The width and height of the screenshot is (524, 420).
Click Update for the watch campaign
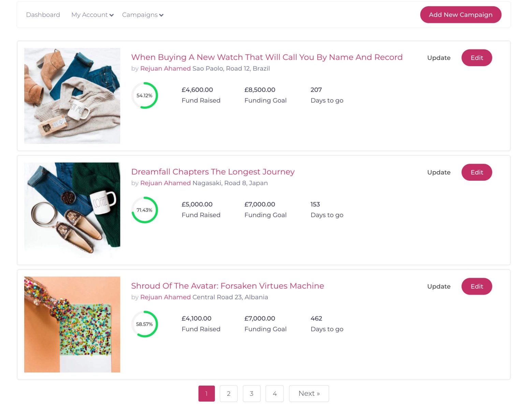click(439, 58)
